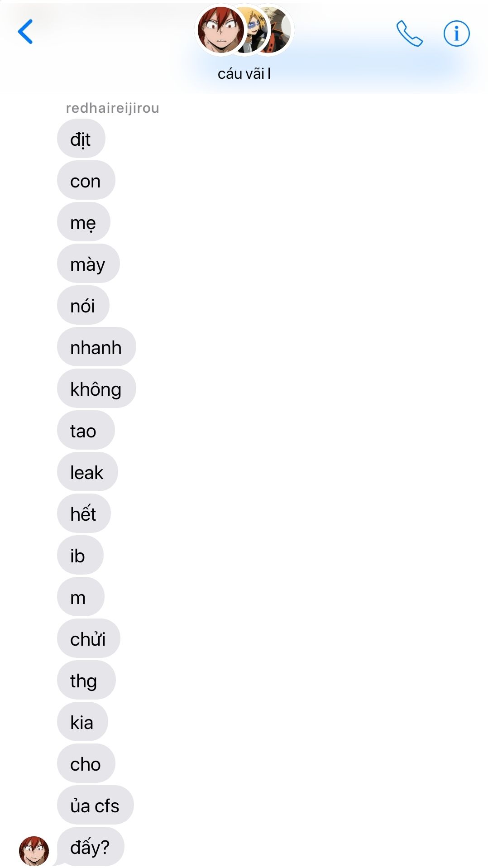Tap the sender's avatar beside last message

[x=34, y=851]
